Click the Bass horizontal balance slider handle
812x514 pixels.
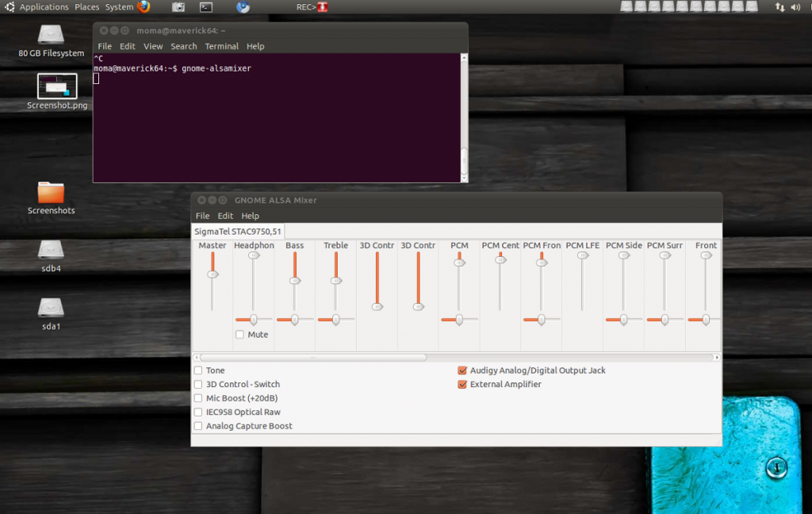coord(295,320)
